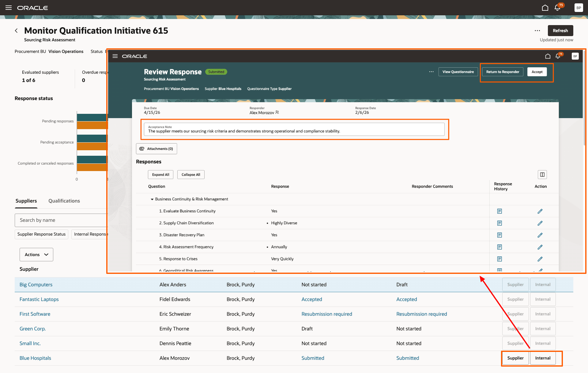Open the Supplier Response Status filter
The image size is (588, 373).
41,234
